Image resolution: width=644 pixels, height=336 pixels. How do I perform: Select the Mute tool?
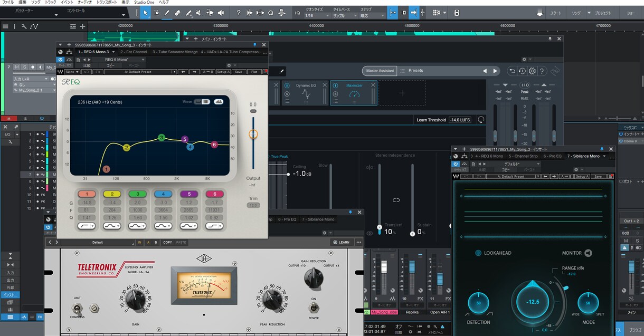pyautogui.click(x=198, y=13)
